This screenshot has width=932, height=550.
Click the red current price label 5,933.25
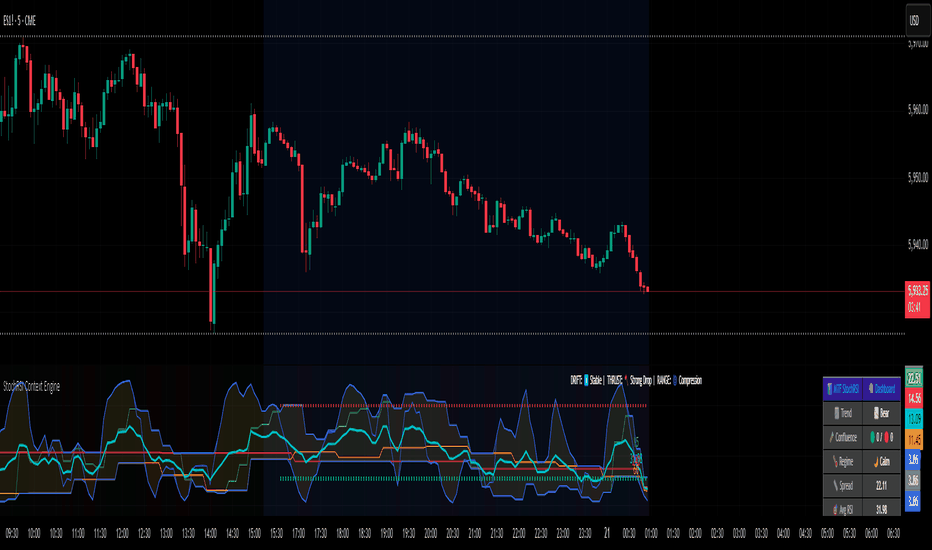click(x=917, y=299)
